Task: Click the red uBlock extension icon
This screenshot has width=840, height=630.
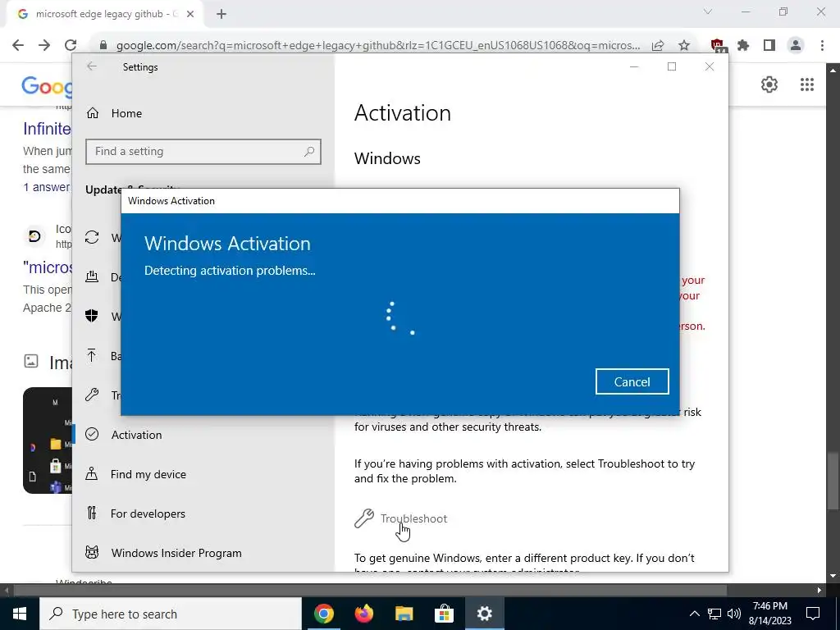Action: (718, 46)
